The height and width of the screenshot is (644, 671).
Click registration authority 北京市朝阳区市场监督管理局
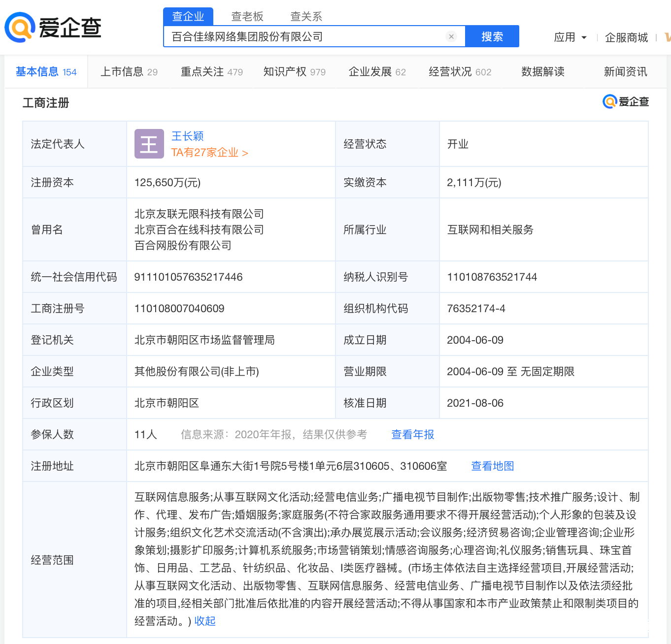tap(204, 340)
